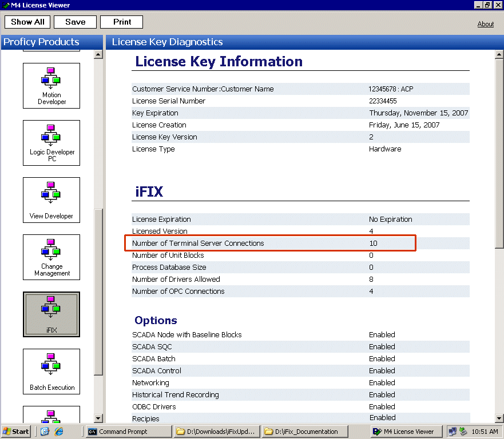The height and width of the screenshot is (439, 504).
Task: Open Command Prompt from the taskbar
Action: click(129, 432)
